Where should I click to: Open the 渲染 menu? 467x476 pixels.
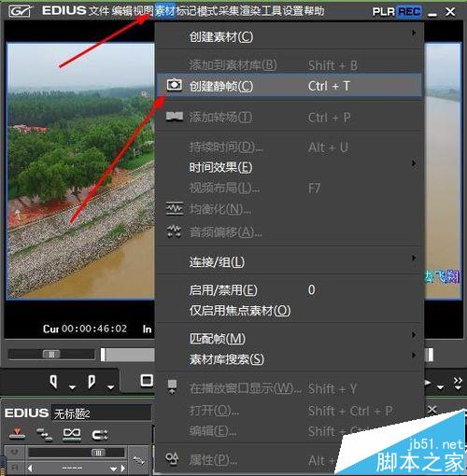pyautogui.click(x=250, y=11)
